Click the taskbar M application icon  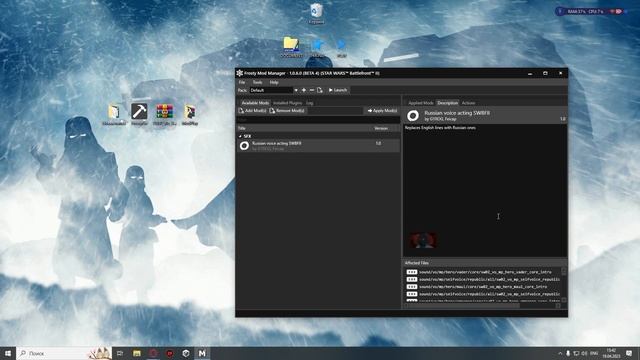click(x=202, y=353)
